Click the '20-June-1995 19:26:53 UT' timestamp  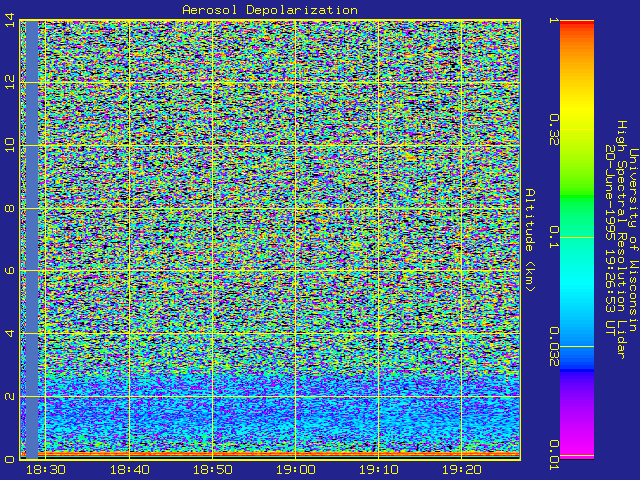click(610, 240)
